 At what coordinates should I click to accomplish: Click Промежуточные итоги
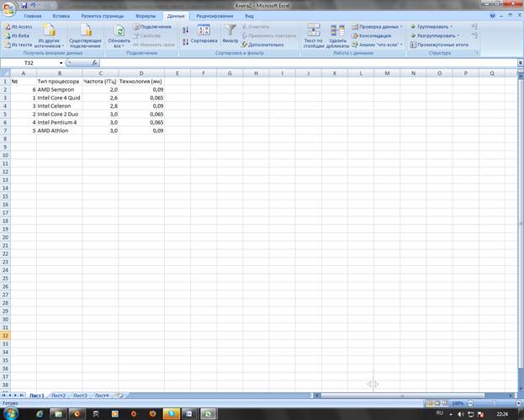point(439,45)
